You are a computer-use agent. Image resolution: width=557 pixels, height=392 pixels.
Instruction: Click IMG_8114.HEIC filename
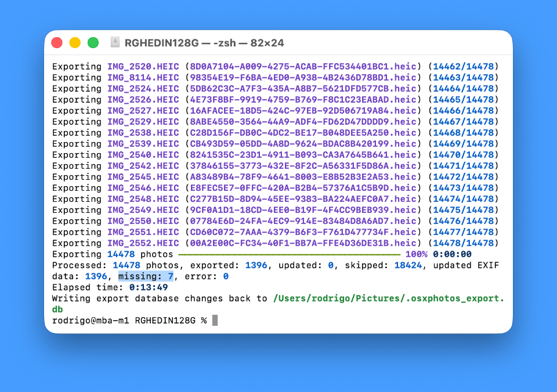(143, 77)
